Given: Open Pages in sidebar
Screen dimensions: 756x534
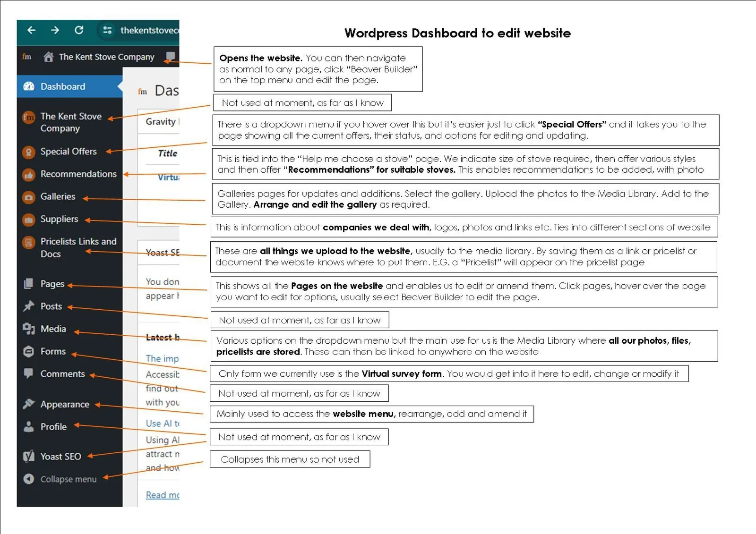Looking at the screenshot, I should coord(52,284).
